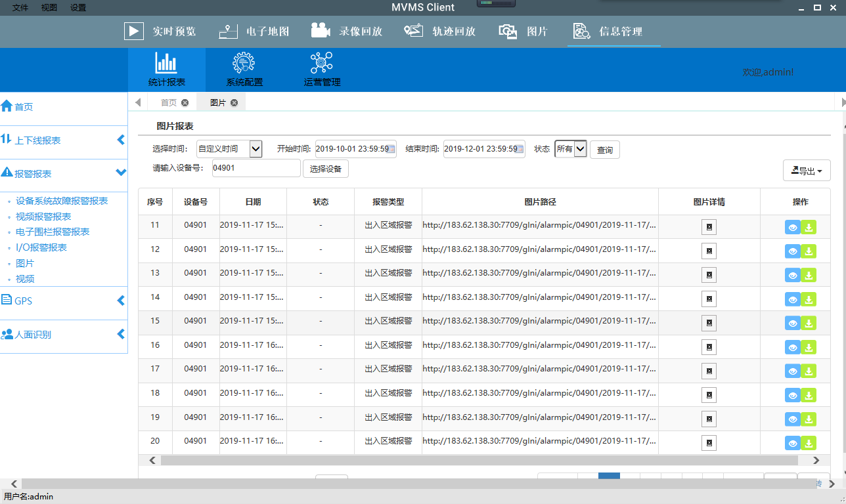
Task: Click the 选择设备 select device button
Action: tap(325, 169)
